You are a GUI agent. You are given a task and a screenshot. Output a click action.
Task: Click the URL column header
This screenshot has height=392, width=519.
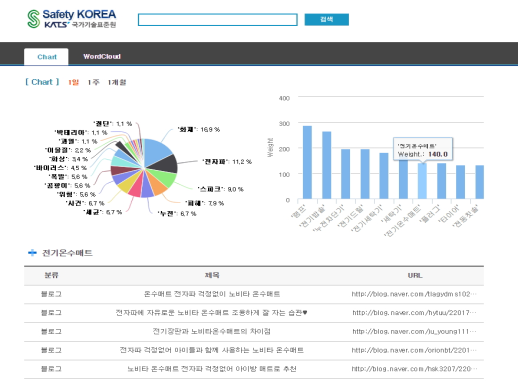[415, 275]
